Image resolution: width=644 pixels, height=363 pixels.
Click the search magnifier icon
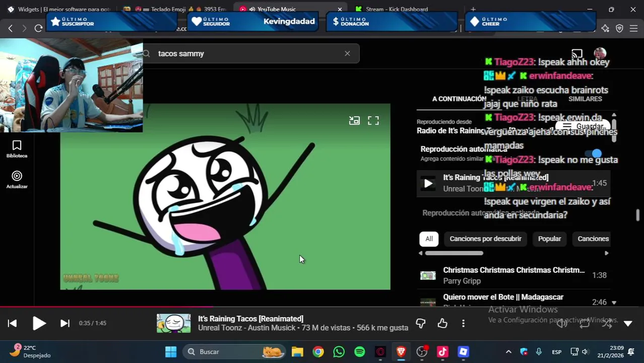click(147, 53)
